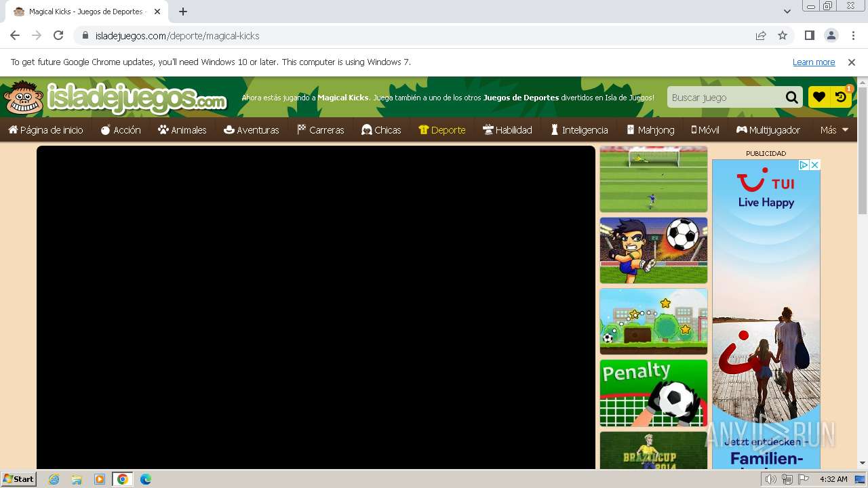Click the volume speaker tray icon
This screenshot has height=488, width=868.
[x=771, y=479]
